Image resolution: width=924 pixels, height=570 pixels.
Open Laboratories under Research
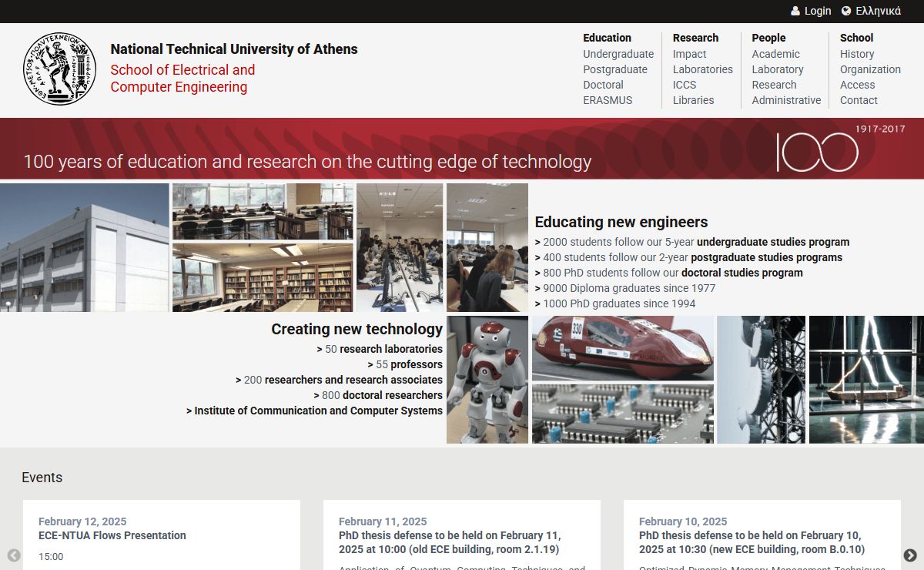(x=703, y=69)
